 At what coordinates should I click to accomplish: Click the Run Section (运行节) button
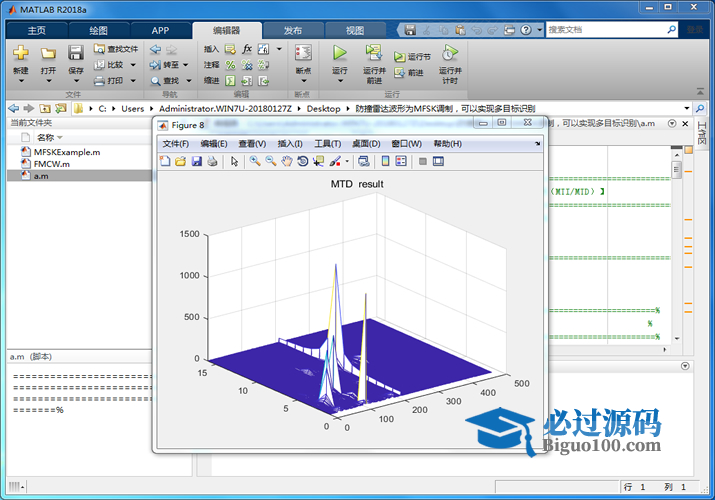(413, 57)
